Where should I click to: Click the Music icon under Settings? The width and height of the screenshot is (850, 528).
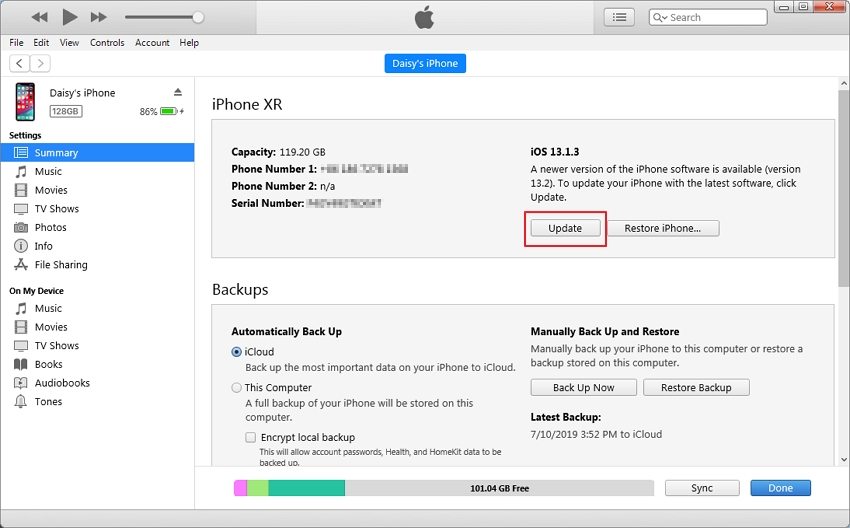pyautogui.click(x=21, y=172)
